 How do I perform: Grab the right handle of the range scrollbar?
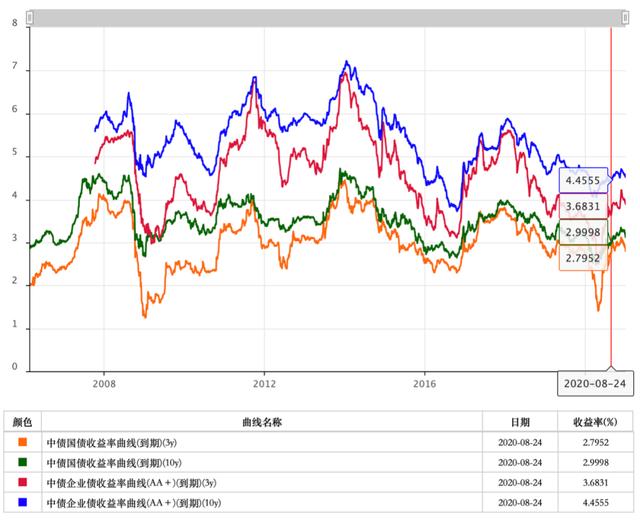point(625,18)
